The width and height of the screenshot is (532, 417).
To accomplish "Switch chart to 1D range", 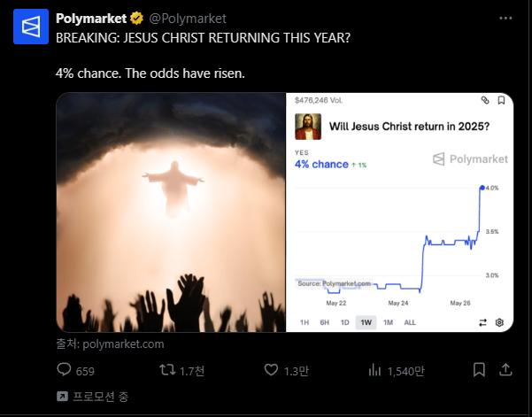I will (344, 322).
